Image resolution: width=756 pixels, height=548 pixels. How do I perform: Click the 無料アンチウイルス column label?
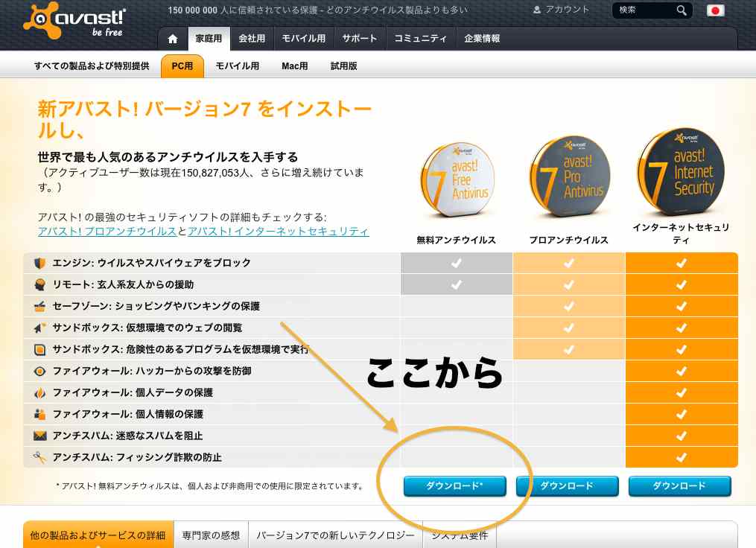coord(456,240)
